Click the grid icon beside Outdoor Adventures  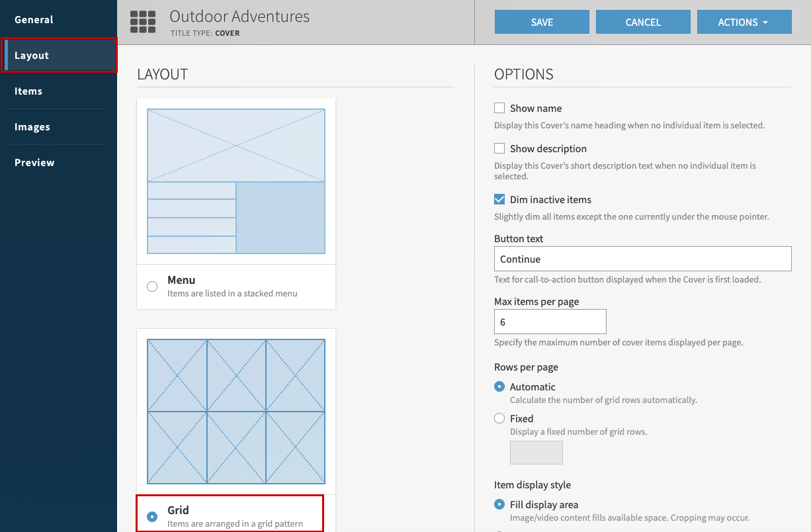coord(143,22)
